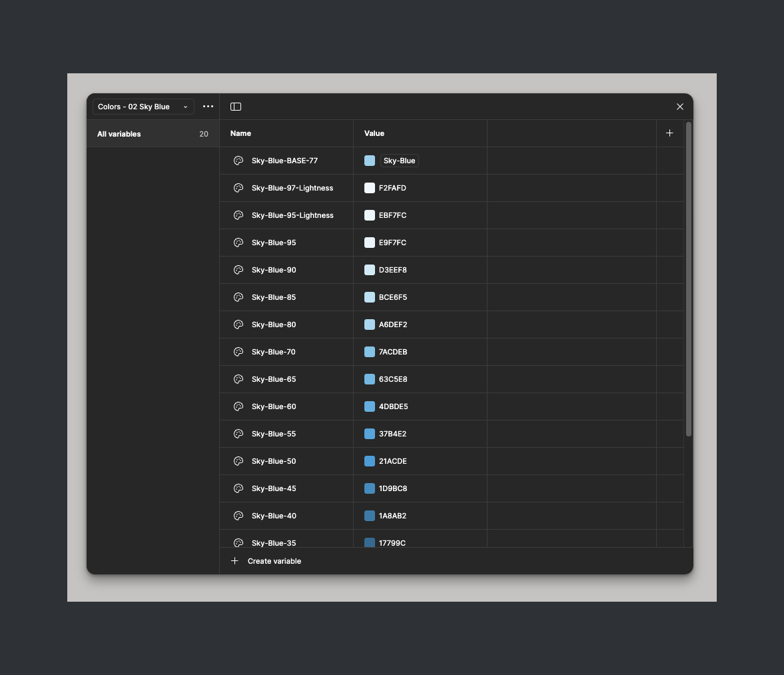The image size is (784, 675).
Task: Click color palette icon beside Sky-Blue-BASE-77
Action: pos(238,161)
